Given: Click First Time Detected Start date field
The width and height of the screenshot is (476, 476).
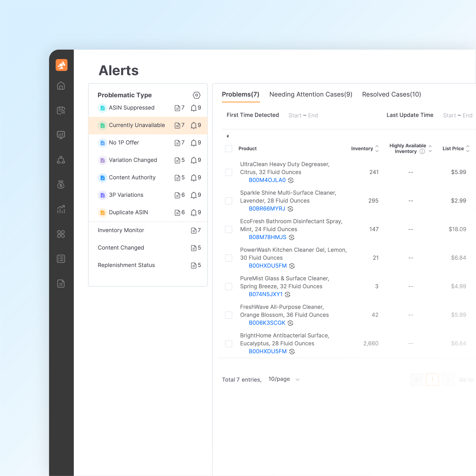Looking at the screenshot, I should tap(295, 115).
